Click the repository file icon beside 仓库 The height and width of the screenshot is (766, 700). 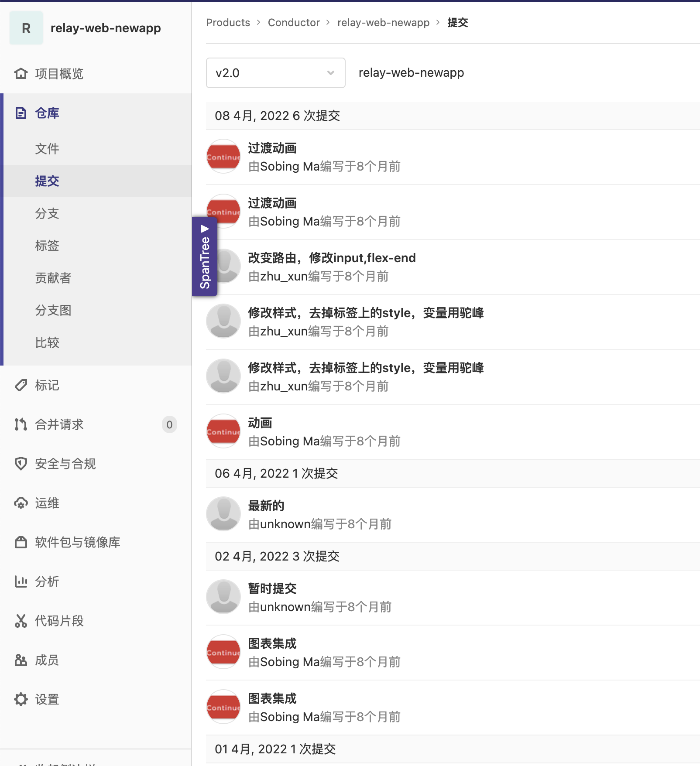21,113
